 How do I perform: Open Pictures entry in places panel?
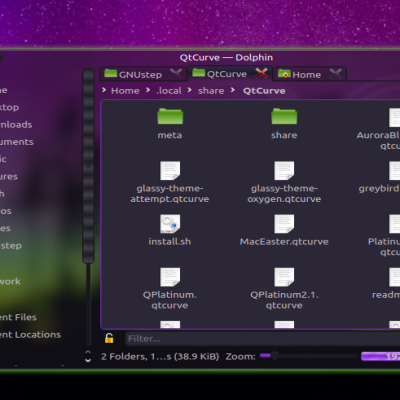pyautogui.click(x=9, y=176)
